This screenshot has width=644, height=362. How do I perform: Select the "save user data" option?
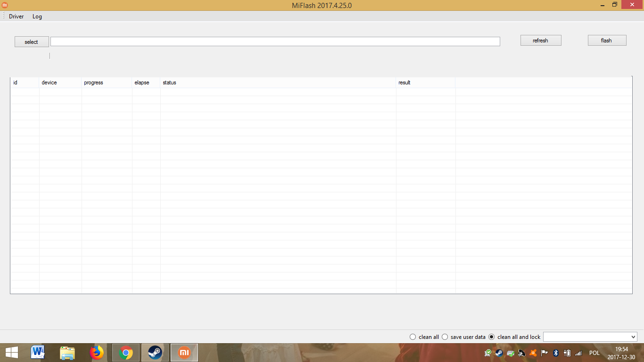click(445, 337)
